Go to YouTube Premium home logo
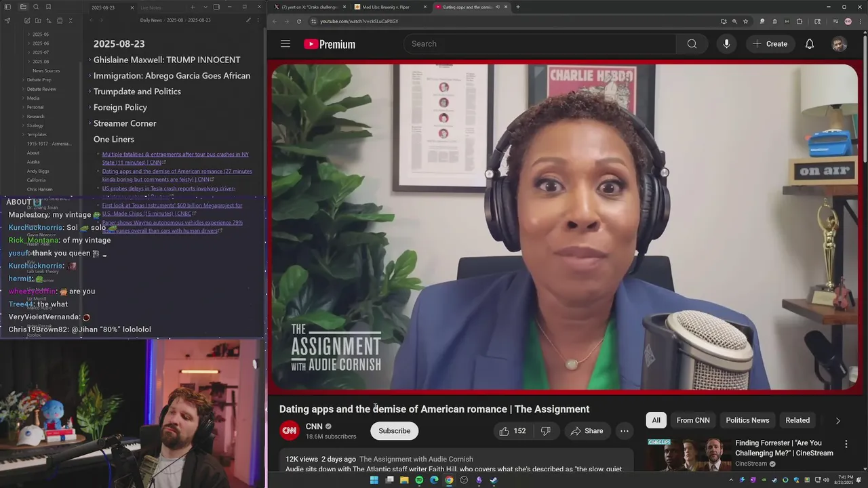The height and width of the screenshot is (488, 868). (x=330, y=44)
